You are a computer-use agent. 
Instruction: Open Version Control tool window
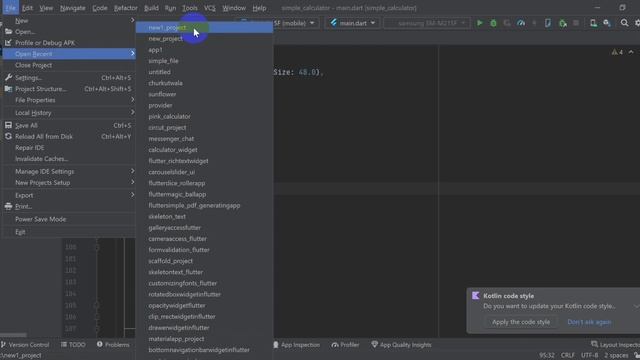point(25,344)
